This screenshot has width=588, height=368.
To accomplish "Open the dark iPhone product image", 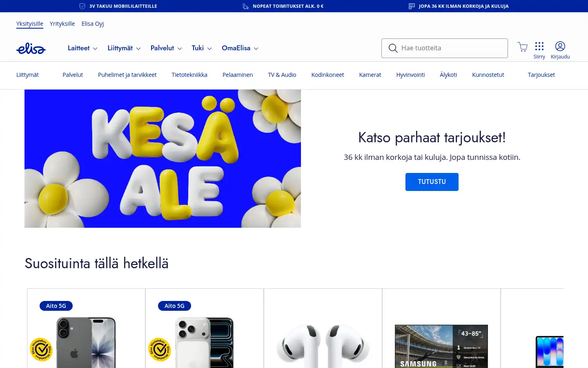I will (86, 343).
